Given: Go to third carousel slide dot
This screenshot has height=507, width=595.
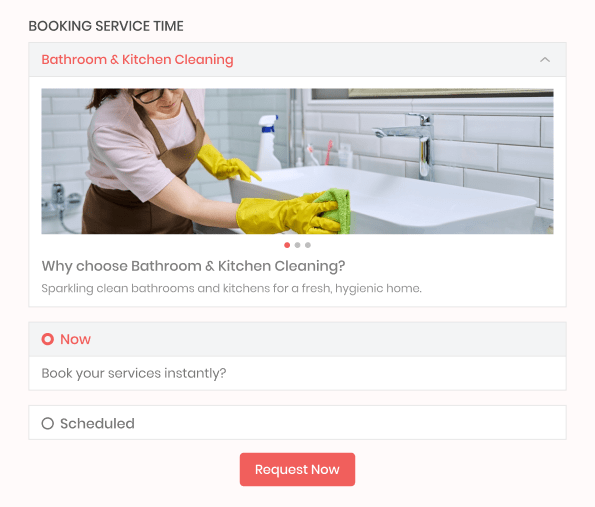Looking at the screenshot, I should coord(308,245).
